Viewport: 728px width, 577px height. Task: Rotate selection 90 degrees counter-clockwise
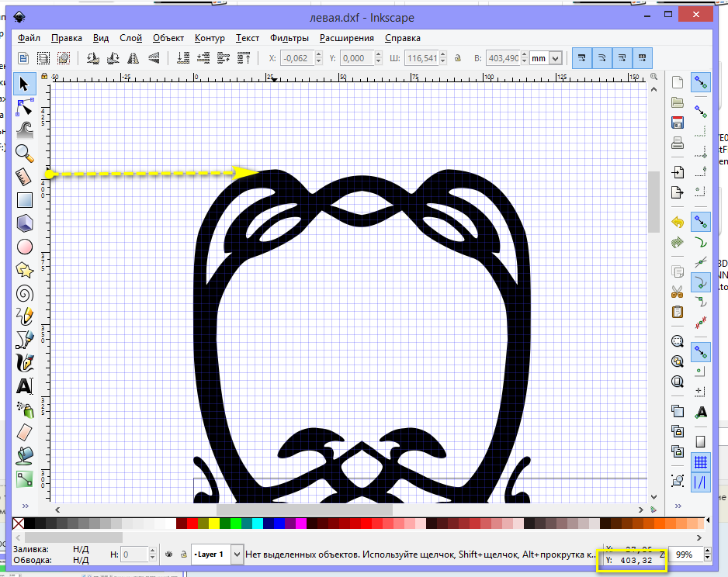tap(93, 58)
